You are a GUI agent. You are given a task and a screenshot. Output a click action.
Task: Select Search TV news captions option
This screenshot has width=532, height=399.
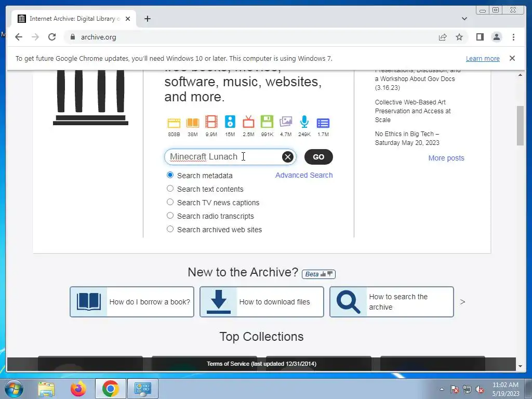(170, 202)
